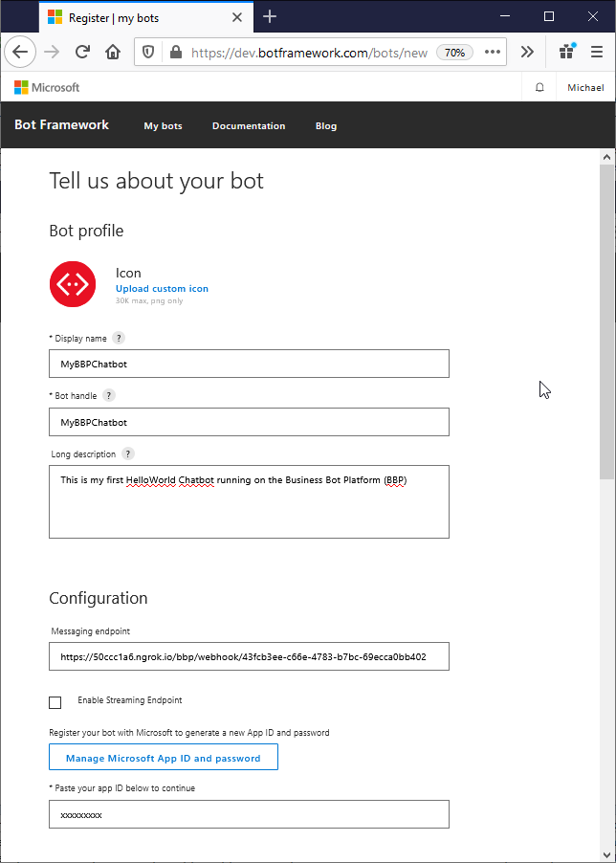This screenshot has height=863, width=616.
Task: Click the Display name input field
Action: pos(249,364)
